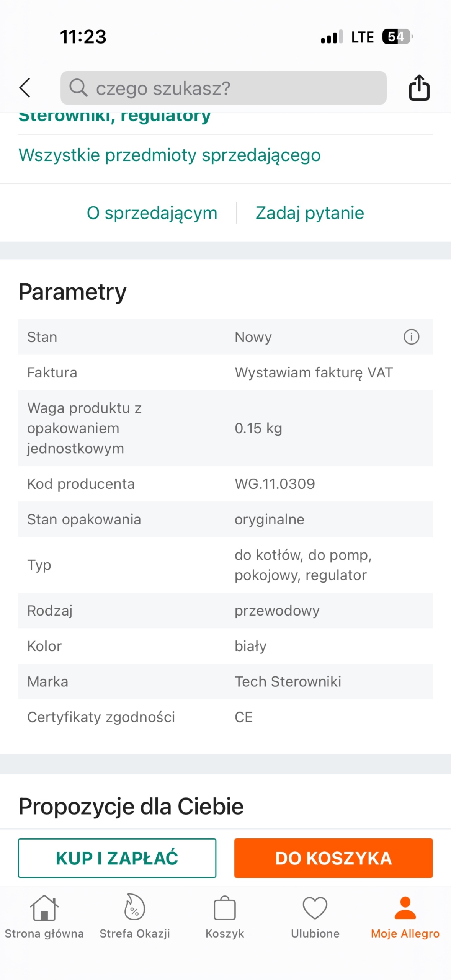This screenshot has height=980, width=451.
Task: Tap the share icon
Action: [x=419, y=88]
